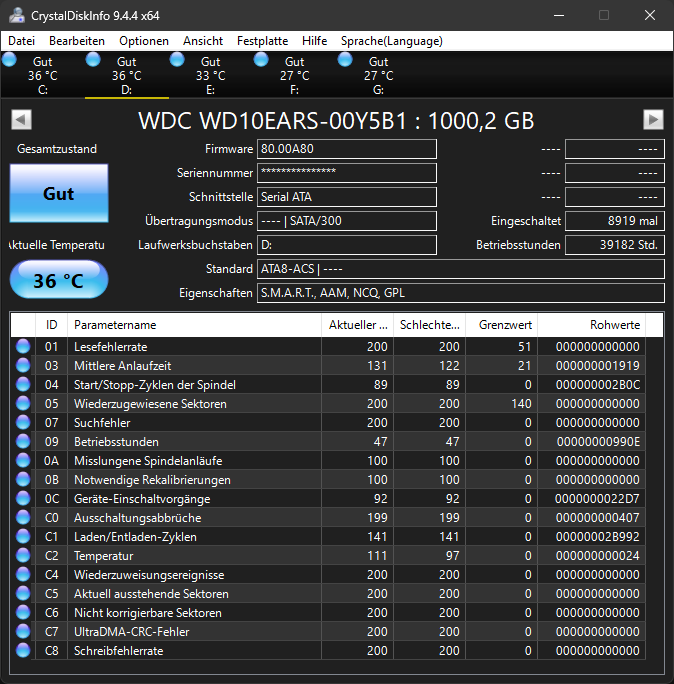This screenshot has height=684, width=674.
Task: Click the Gesamtzustand label
Action: (57, 149)
